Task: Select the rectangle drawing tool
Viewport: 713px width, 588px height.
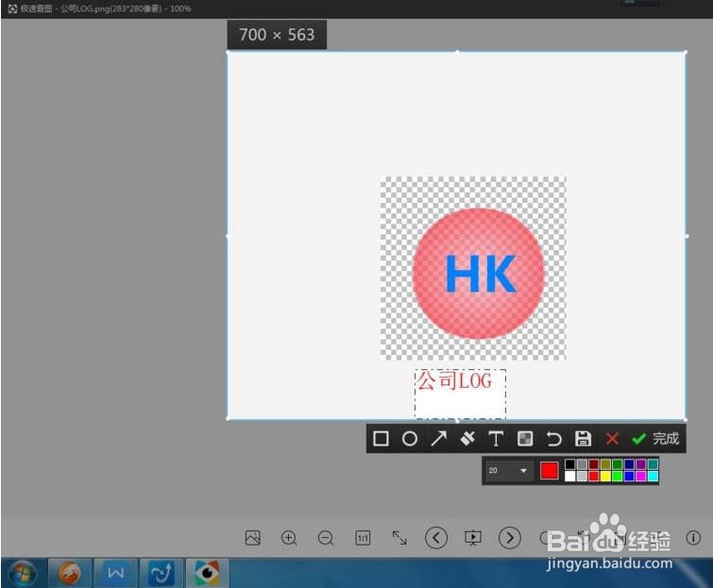Action: tap(381, 439)
